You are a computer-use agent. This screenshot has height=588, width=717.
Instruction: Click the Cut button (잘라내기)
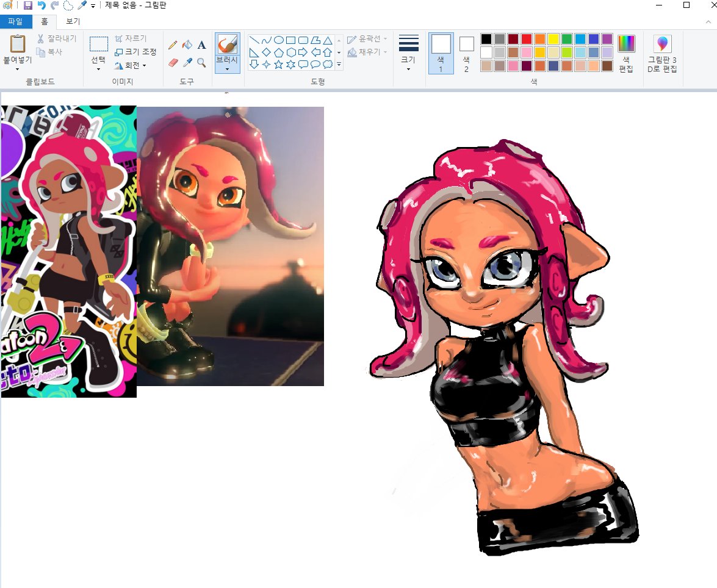click(57, 39)
